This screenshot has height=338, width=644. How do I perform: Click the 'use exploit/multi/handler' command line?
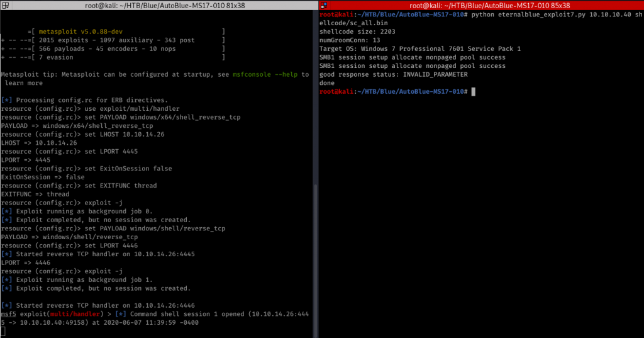pos(91,109)
